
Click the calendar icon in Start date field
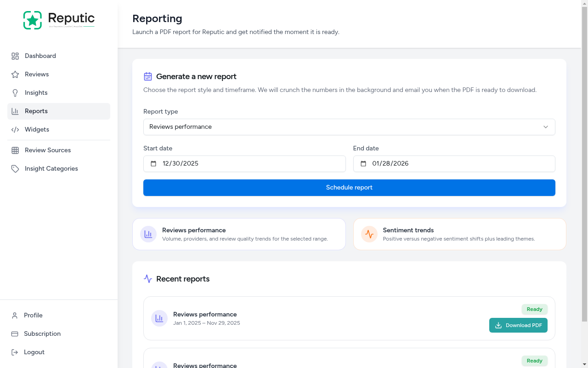(x=153, y=163)
